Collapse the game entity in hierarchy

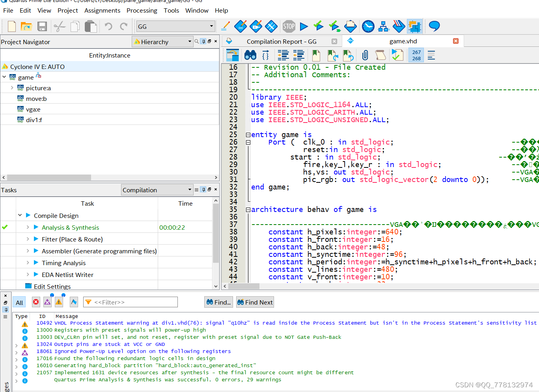tap(4, 77)
